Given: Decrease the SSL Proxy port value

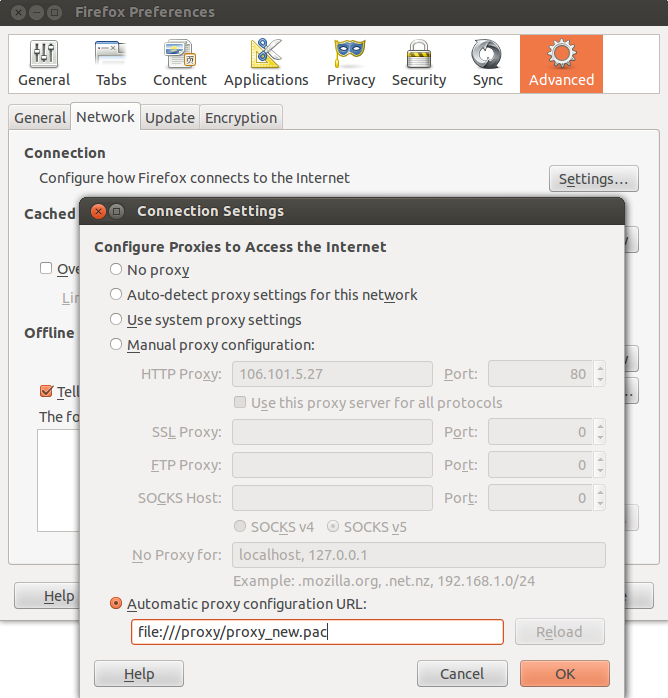Looking at the screenshot, I should click(600, 438).
